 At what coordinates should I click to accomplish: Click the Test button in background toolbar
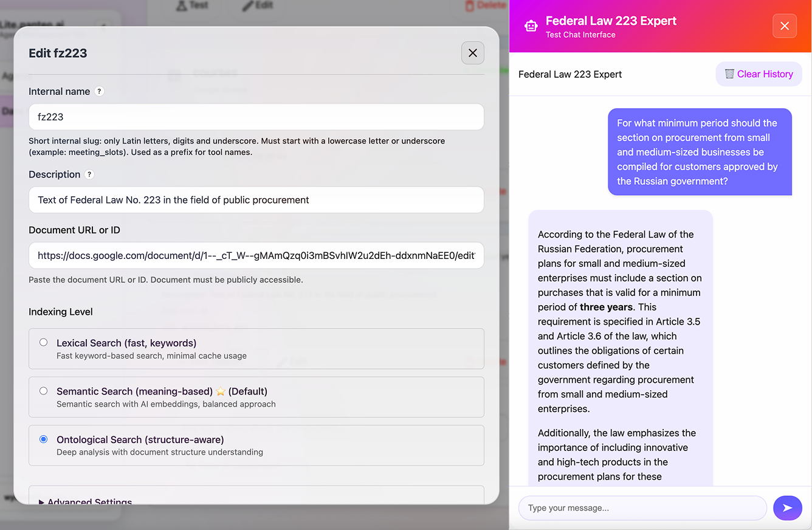[x=192, y=5]
